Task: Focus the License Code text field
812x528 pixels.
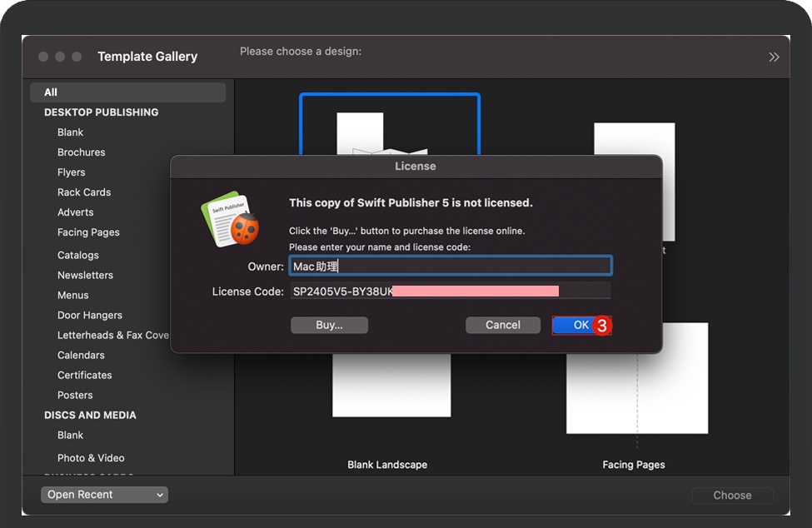Action: pos(451,291)
